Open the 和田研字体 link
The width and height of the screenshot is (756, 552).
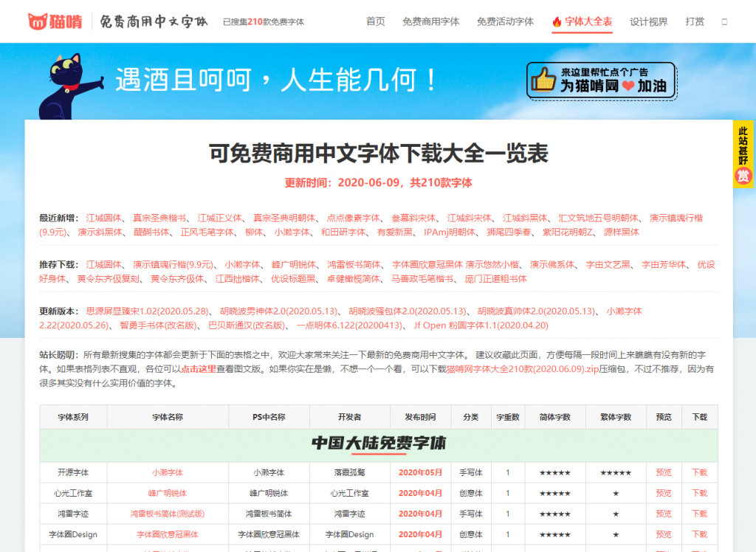(344, 232)
